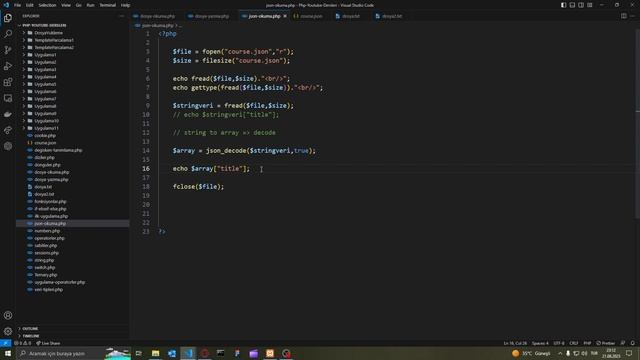
Task: Open the taskbar clock and date
Action: [x=611, y=353]
